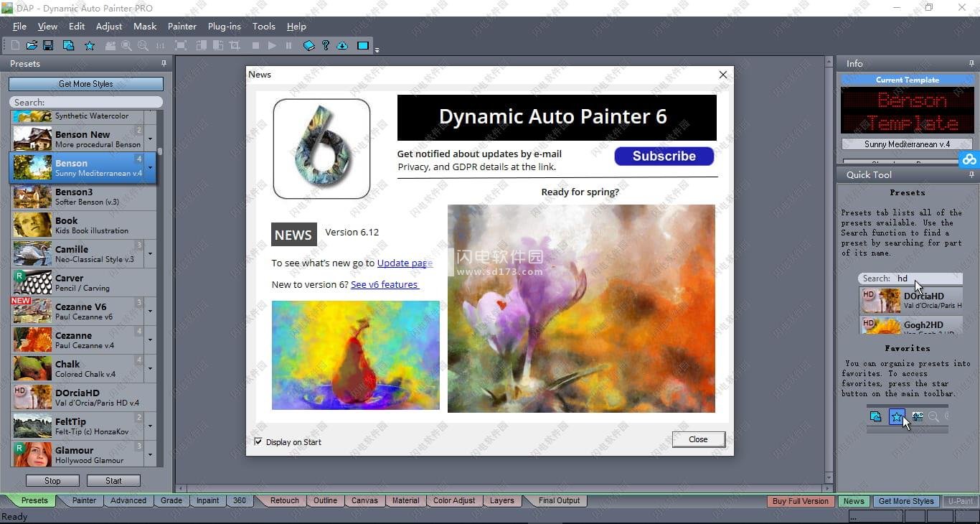This screenshot has width=980, height=524.
Task: Open the Adjust menu
Action: tap(109, 26)
